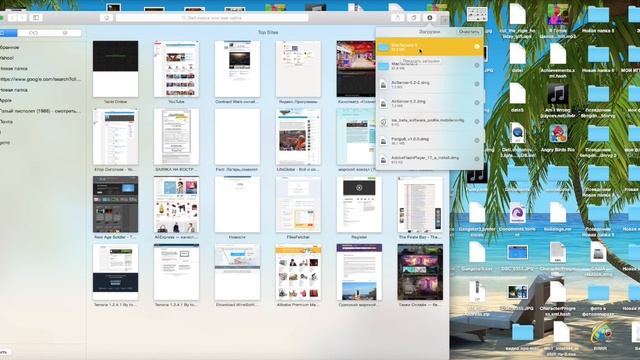
Task: Select the data5 desktop file icon
Action: tap(517, 93)
